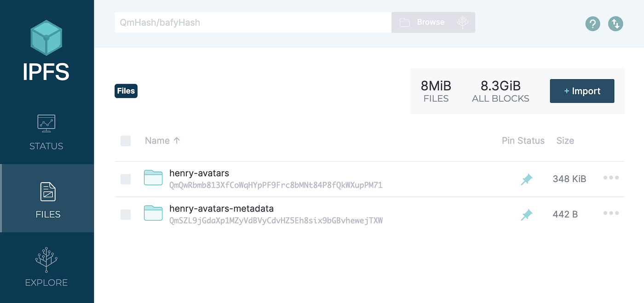Open the three-dots menu for henry-avatars
The image size is (644, 303).
[611, 178]
